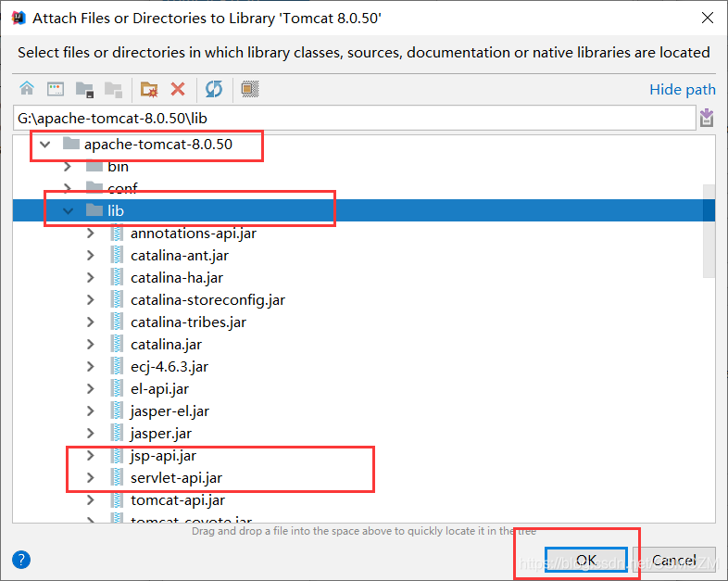Select tomcat-api.jar
The height and width of the screenshot is (581, 728).
coord(177,500)
